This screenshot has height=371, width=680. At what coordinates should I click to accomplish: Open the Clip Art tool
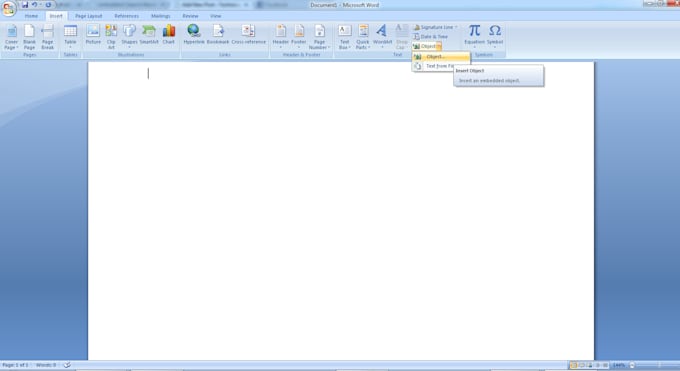tap(111, 37)
